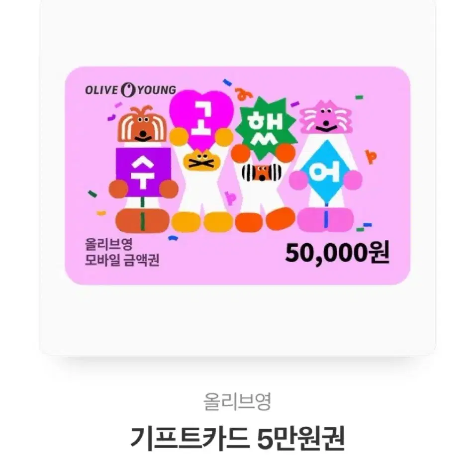Click the pink shoes under 어 character

click(325, 219)
